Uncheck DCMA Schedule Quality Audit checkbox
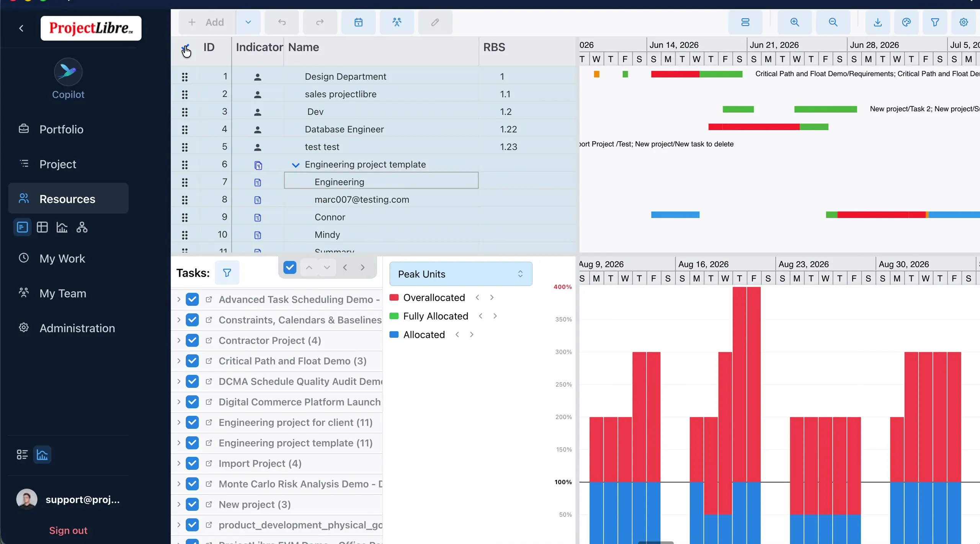The width and height of the screenshot is (980, 544). click(x=192, y=381)
